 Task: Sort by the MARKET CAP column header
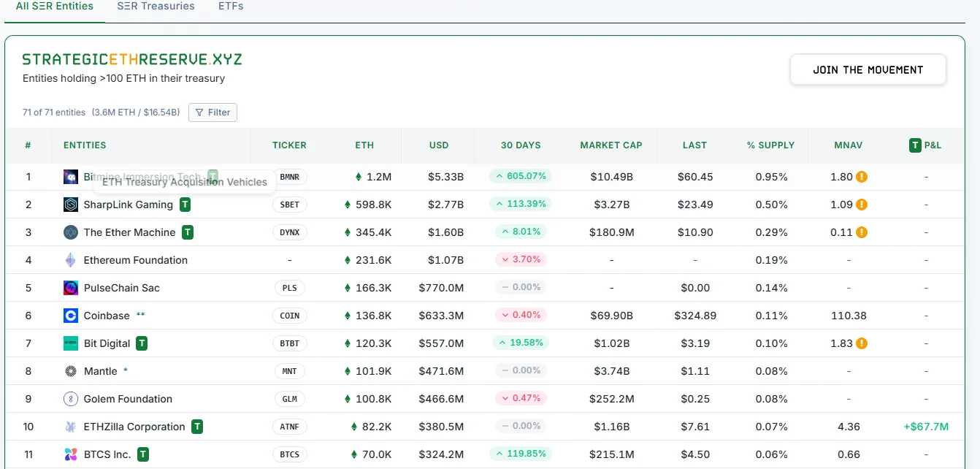tap(611, 145)
